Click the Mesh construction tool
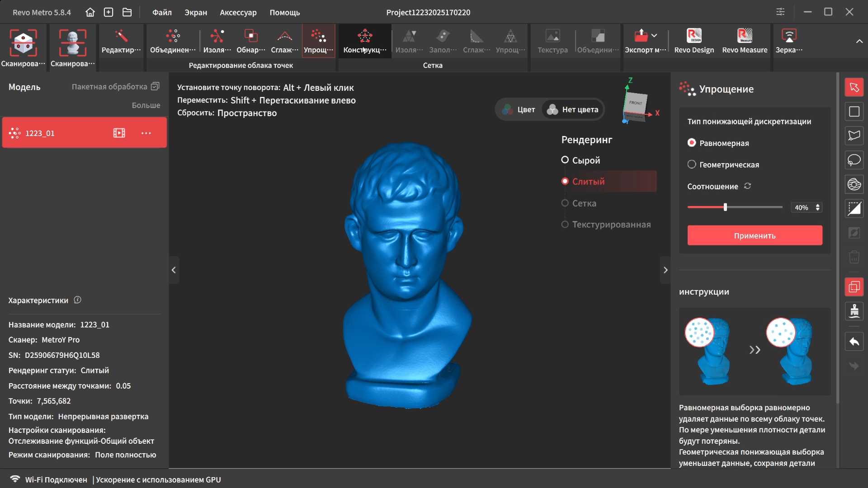The image size is (868, 488). click(364, 41)
